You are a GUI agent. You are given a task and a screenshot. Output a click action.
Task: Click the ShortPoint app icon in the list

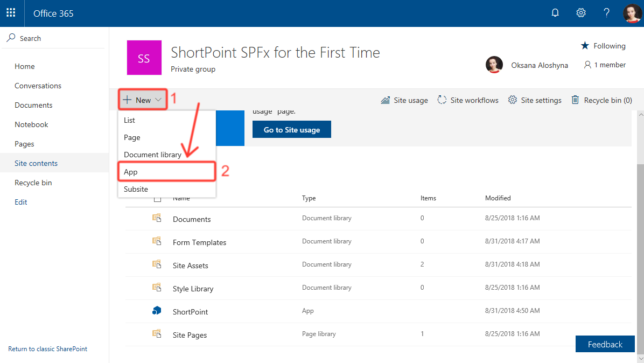pyautogui.click(x=157, y=310)
